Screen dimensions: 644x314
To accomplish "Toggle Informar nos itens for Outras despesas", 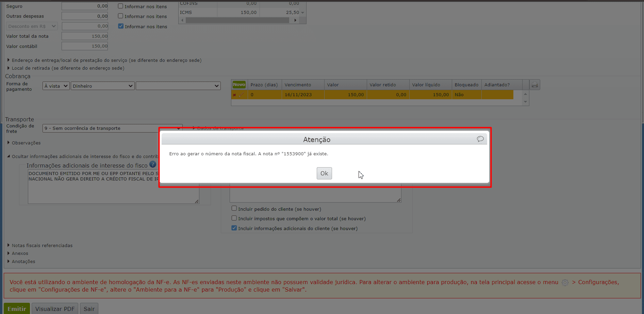I will pyautogui.click(x=120, y=16).
